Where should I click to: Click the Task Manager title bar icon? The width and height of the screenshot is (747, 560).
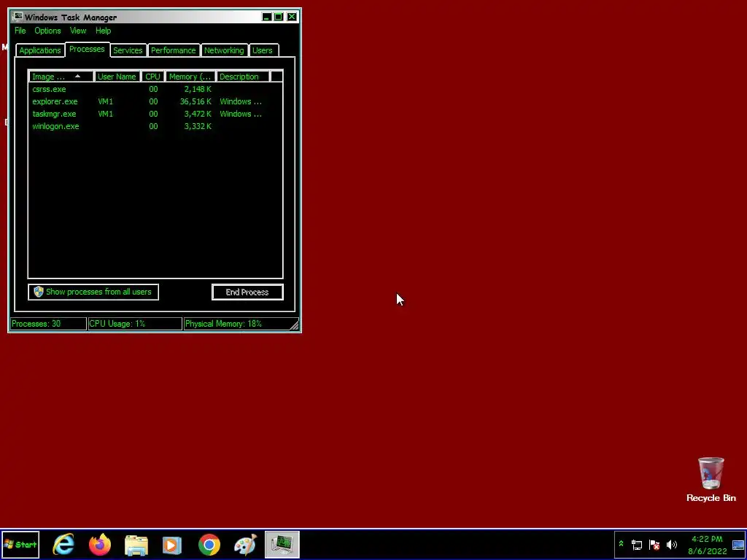point(18,17)
